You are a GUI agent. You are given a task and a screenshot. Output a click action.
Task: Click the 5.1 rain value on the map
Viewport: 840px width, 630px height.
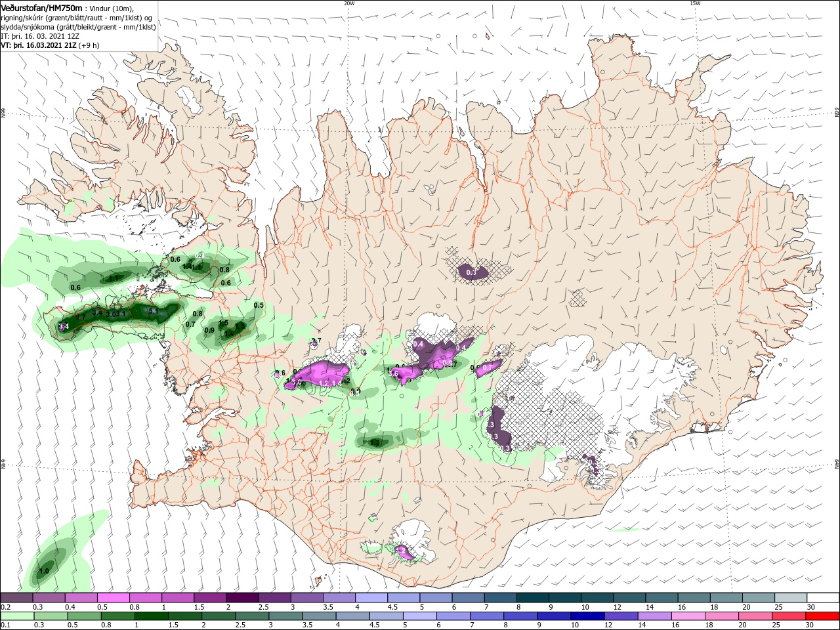pyautogui.click(x=153, y=312)
